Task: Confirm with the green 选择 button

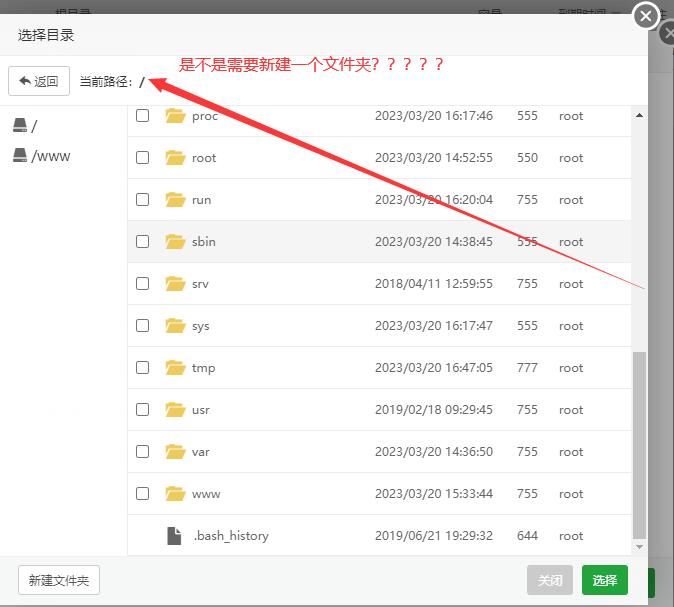Action: coord(605,580)
